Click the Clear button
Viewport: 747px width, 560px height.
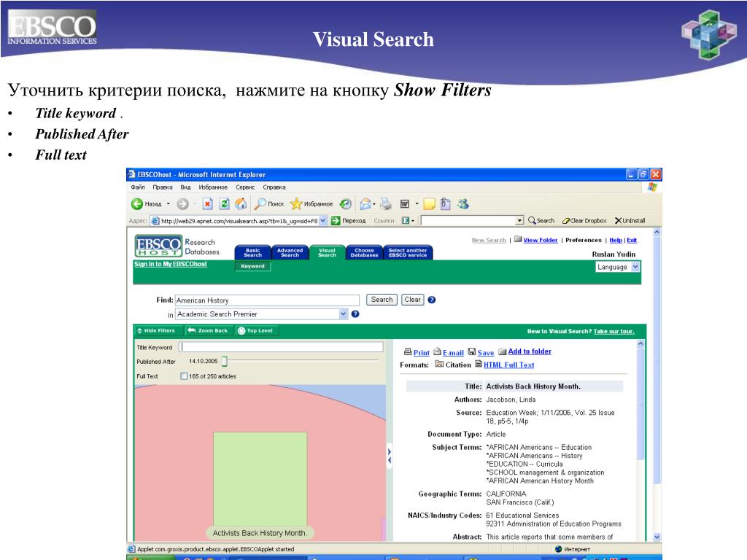(413, 300)
